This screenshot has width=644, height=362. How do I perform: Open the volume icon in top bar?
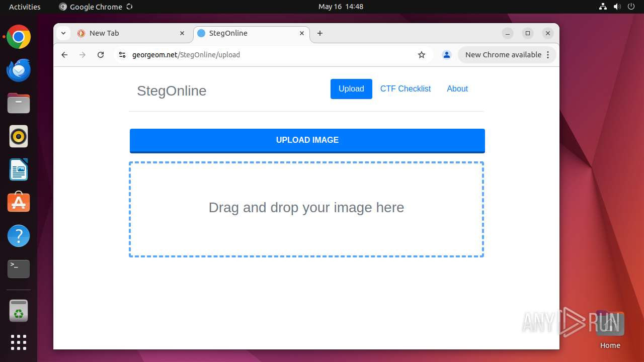point(617,7)
